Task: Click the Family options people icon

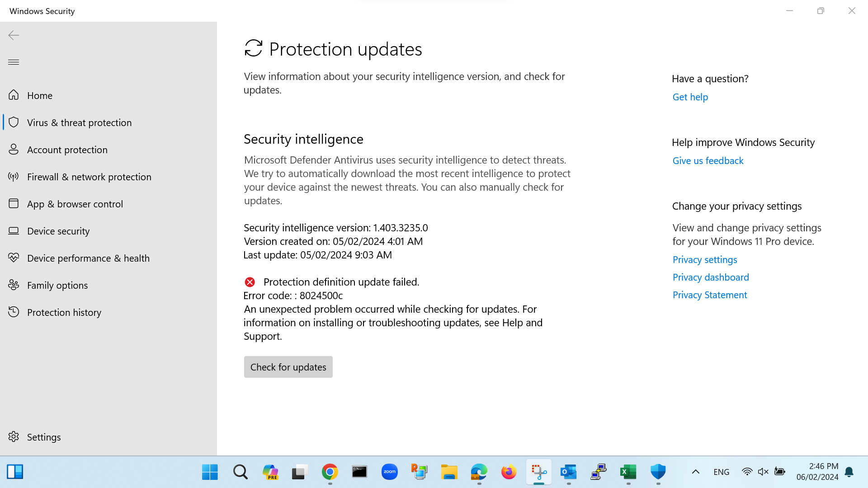Action: 14,285
